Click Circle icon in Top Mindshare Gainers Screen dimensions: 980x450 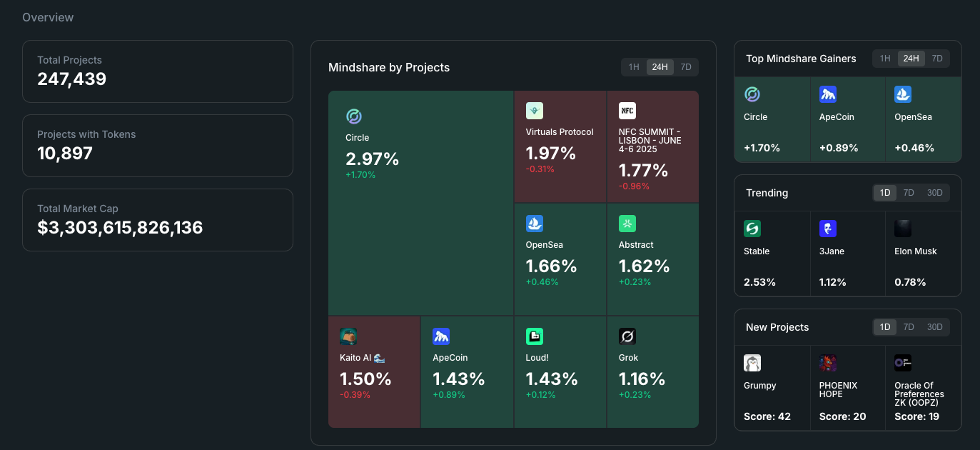tap(752, 94)
